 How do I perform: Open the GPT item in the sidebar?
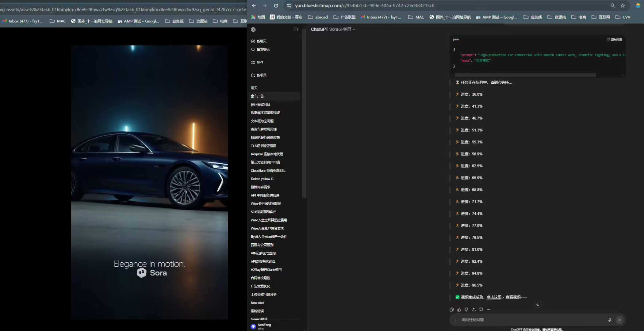(x=257, y=62)
